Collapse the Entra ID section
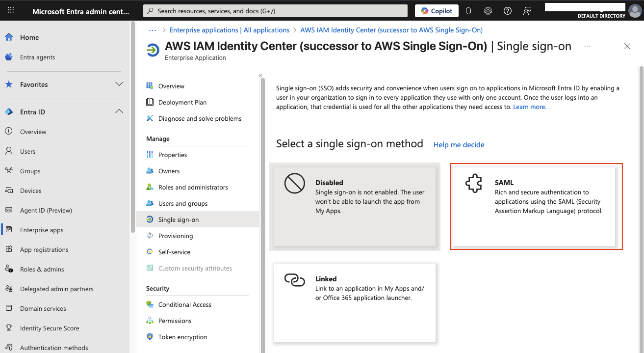The width and height of the screenshot is (644, 353). click(x=119, y=111)
